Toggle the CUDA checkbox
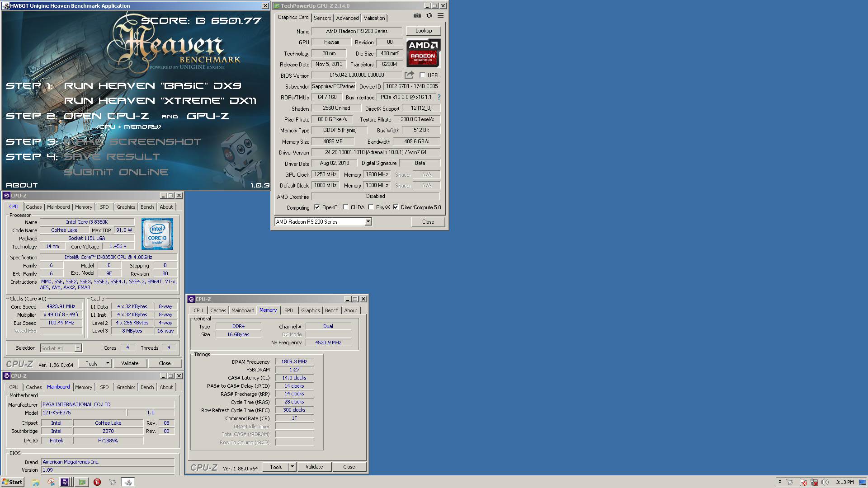Image resolution: width=868 pixels, height=488 pixels. (345, 207)
